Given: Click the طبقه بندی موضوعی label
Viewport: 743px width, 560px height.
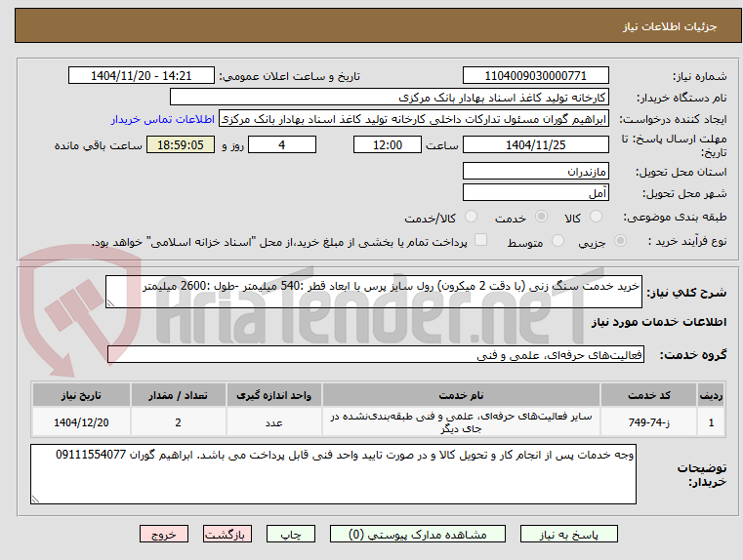Looking at the screenshot, I should (x=675, y=218).
